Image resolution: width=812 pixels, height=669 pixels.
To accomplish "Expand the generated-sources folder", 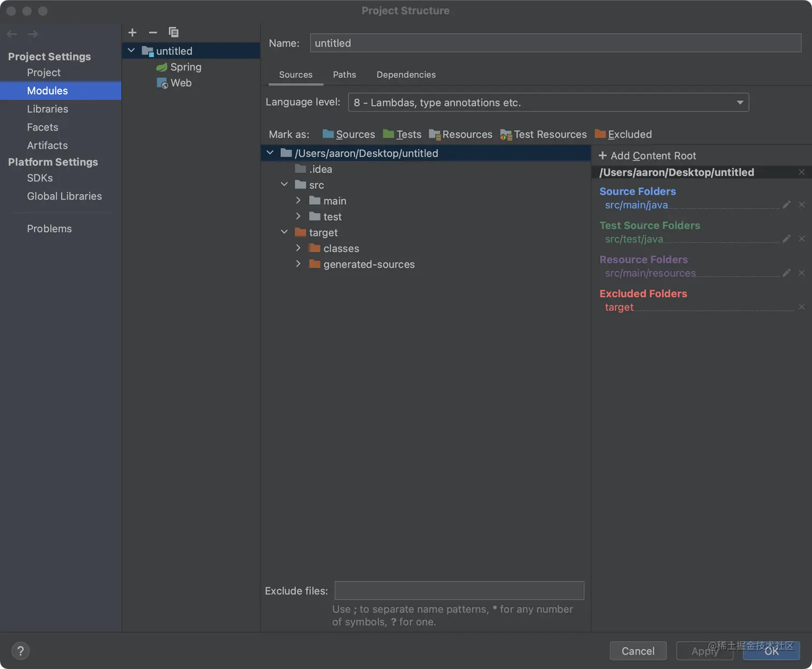I will [299, 264].
